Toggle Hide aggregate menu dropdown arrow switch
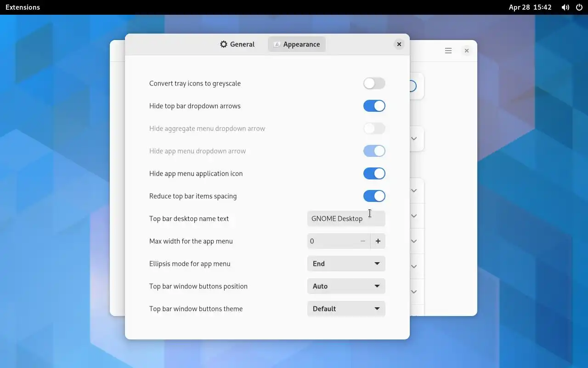The height and width of the screenshot is (368, 588). click(x=374, y=128)
